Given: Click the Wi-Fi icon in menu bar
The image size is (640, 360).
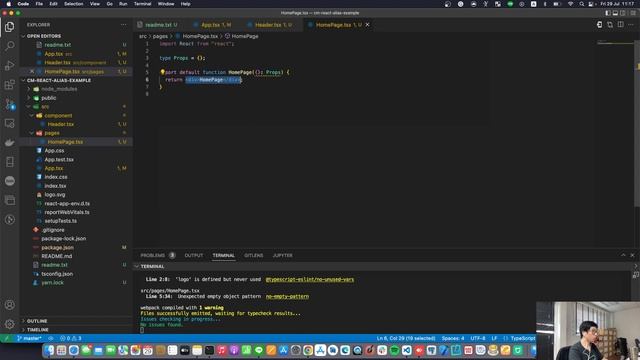Looking at the screenshot, I should click(570, 4).
